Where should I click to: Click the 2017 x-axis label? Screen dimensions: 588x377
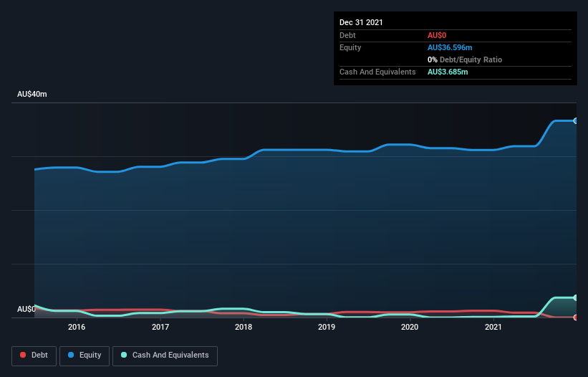tap(160, 327)
